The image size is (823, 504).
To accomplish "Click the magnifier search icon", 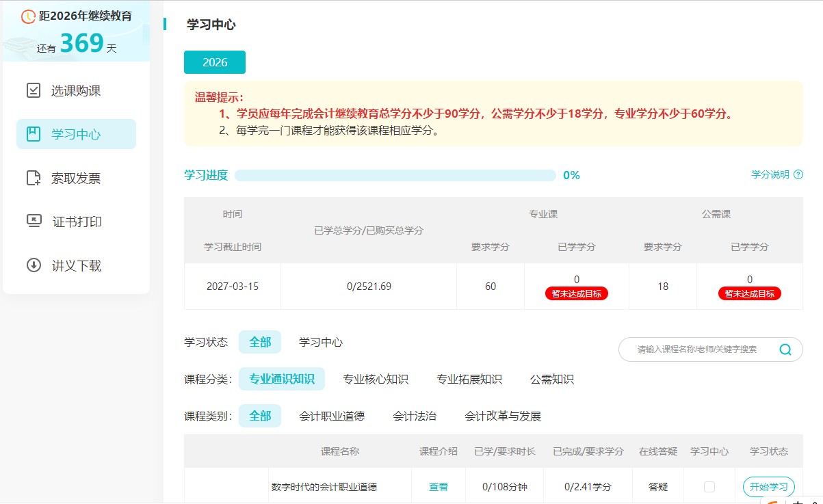I will pos(785,349).
